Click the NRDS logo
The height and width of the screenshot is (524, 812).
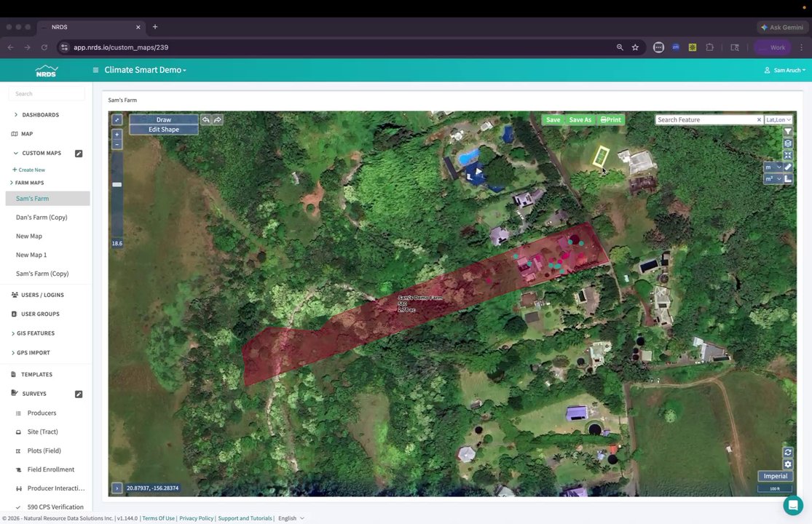coord(46,71)
